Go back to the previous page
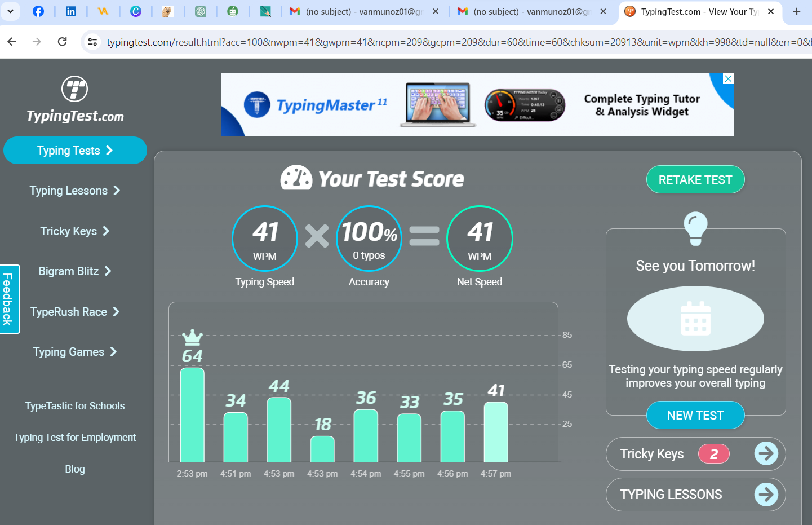This screenshot has height=525, width=812. click(x=12, y=42)
